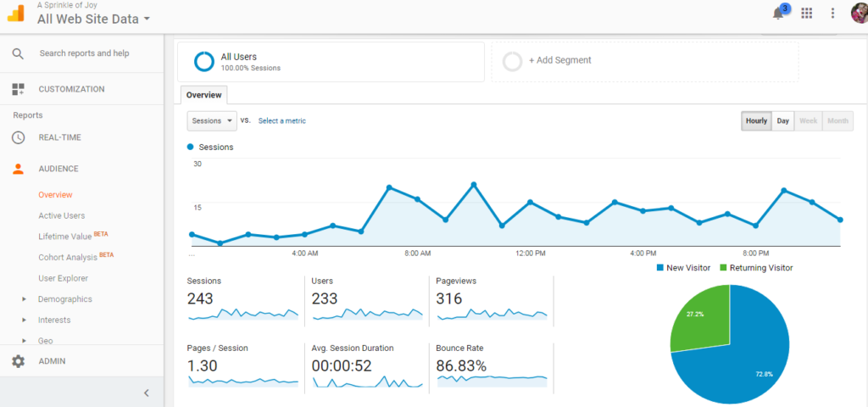Open Customization via its dashboard icon
The width and height of the screenshot is (868, 407).
coord(18,89)
